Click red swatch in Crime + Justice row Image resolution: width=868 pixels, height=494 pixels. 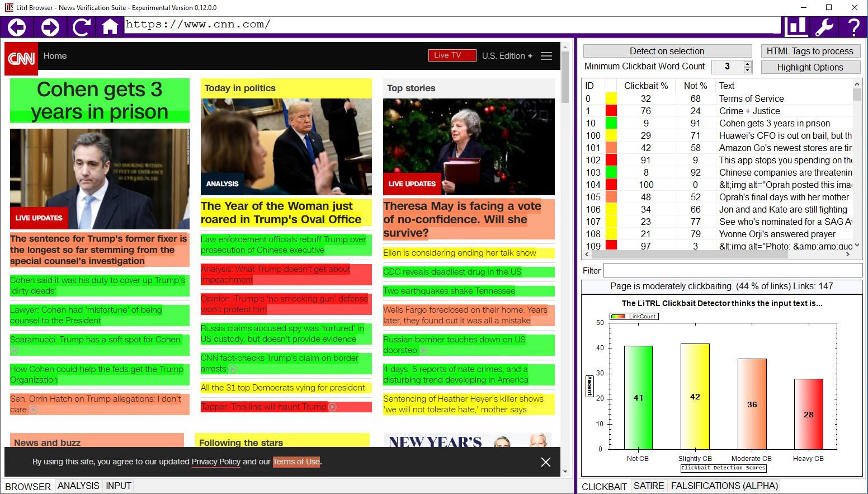611,111
